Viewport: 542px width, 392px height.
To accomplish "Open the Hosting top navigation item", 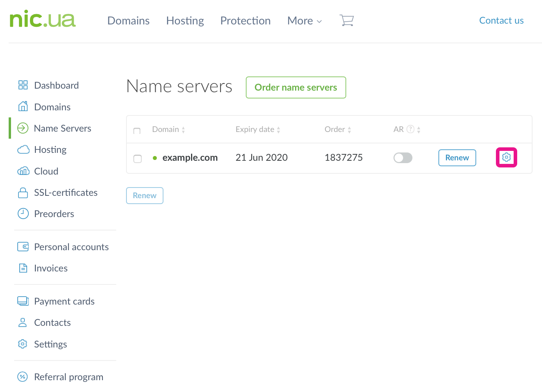I will [x=185, y=21].
